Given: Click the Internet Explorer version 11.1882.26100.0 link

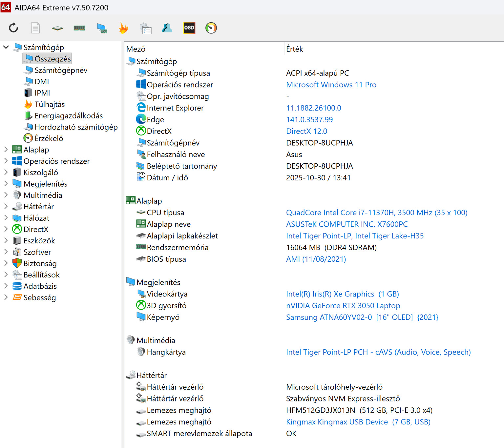Looking at the screenshot, I should (314, 108).
